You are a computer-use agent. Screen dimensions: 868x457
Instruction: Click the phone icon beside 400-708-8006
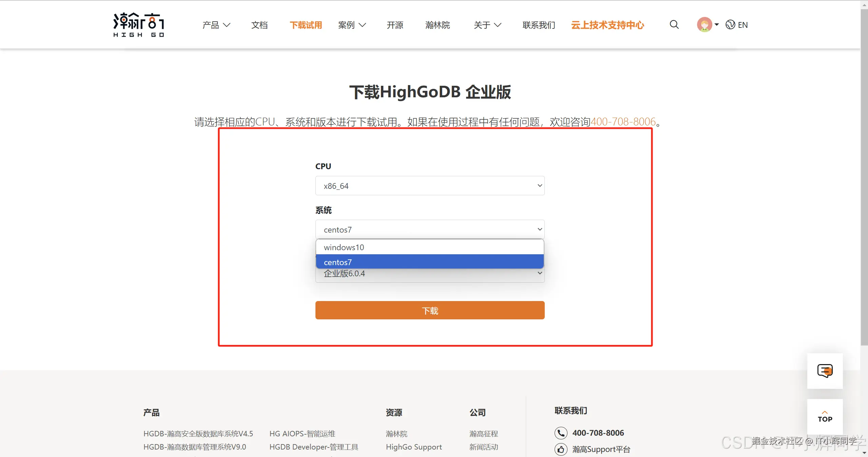pyautogui.click(x=560, y=433)
